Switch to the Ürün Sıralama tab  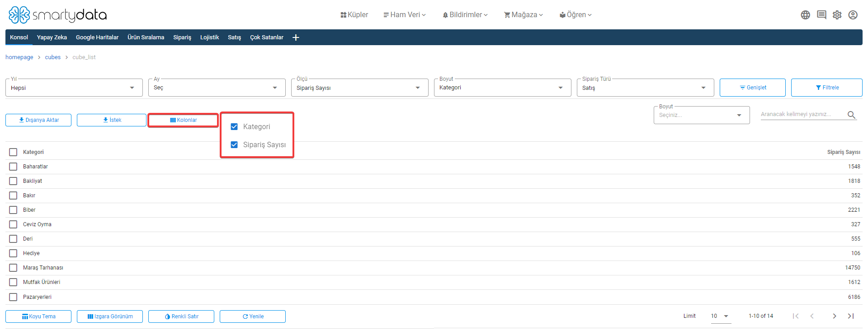(x=146, y=37)
